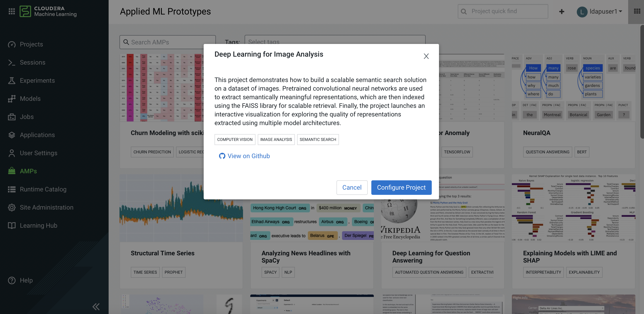Cancel the Deep Learning dialog
This screenshot has height=314, width=644.
click(x=352, y=187)
